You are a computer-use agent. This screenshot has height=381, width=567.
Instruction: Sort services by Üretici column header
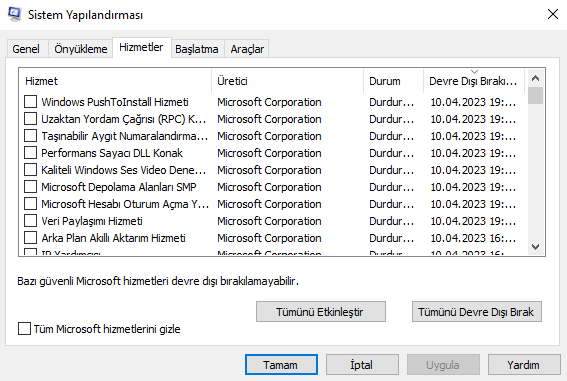tap(287, 81)
